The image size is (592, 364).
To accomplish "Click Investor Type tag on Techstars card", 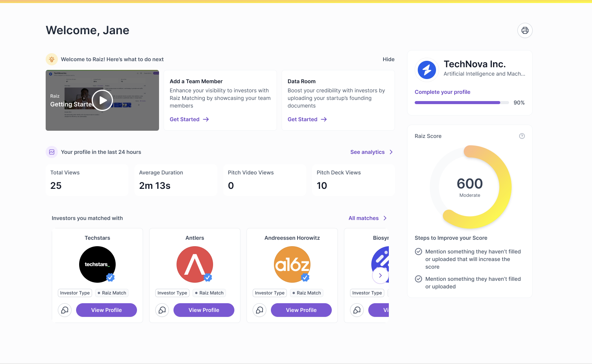I will pyautogui.click(x=75, y=293).
